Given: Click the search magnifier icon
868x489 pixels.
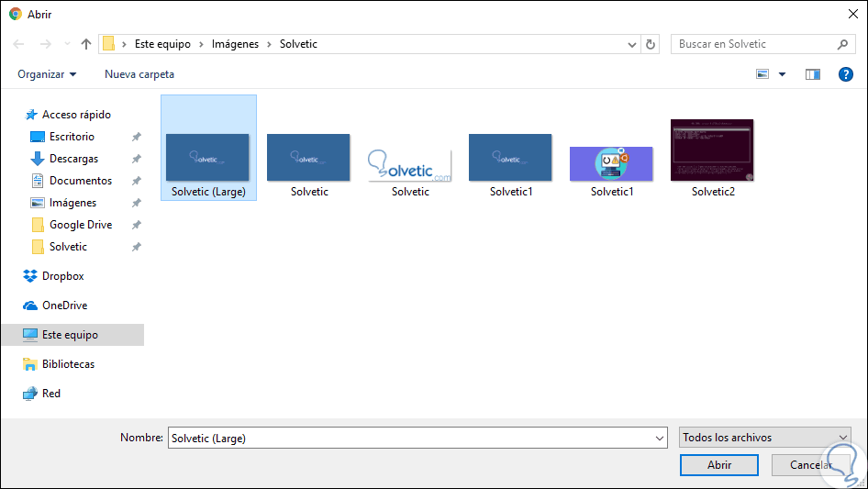Looking at the screenshot, I should click(x=842, y=44).
